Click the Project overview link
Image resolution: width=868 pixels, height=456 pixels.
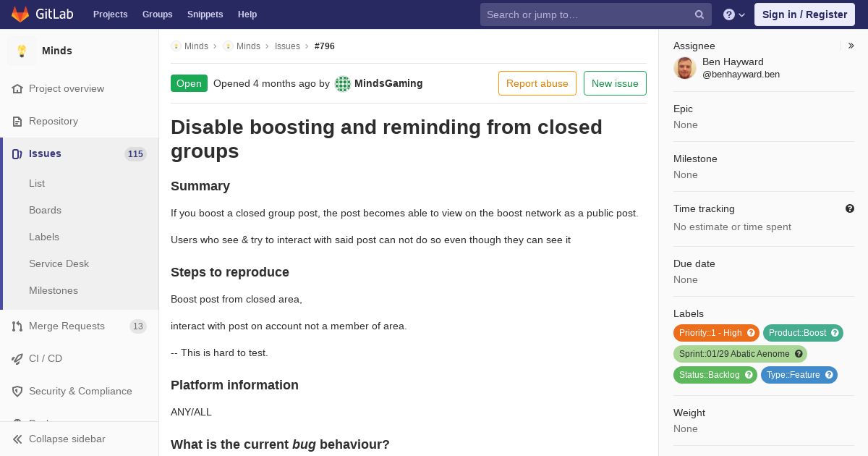pos(67,88)
